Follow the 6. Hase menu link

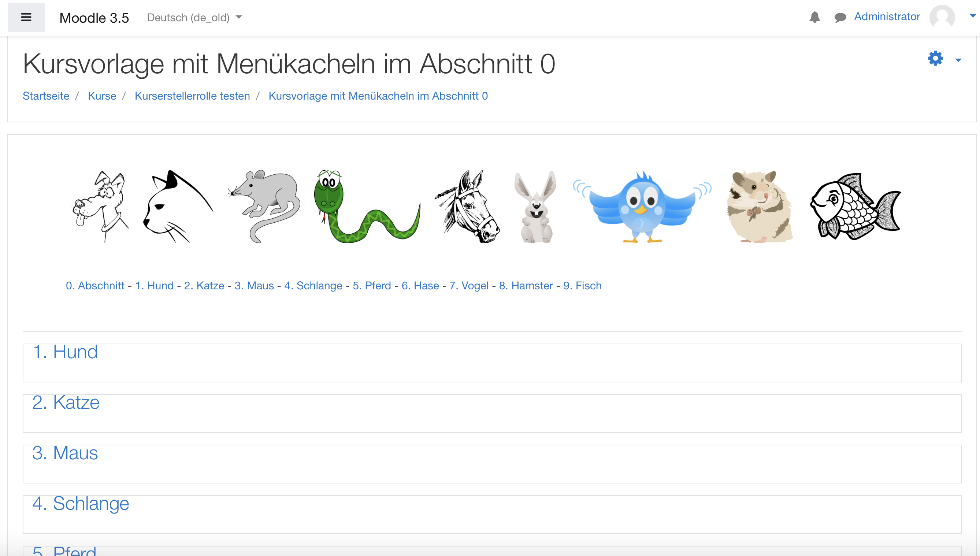pos(420,286)
